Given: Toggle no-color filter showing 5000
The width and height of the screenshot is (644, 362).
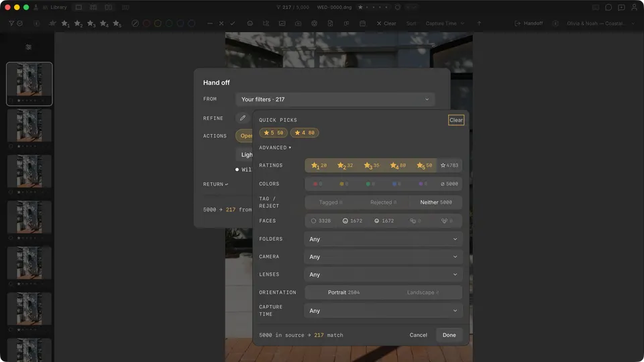Looking at the screenshot, I should pos(449,184).
